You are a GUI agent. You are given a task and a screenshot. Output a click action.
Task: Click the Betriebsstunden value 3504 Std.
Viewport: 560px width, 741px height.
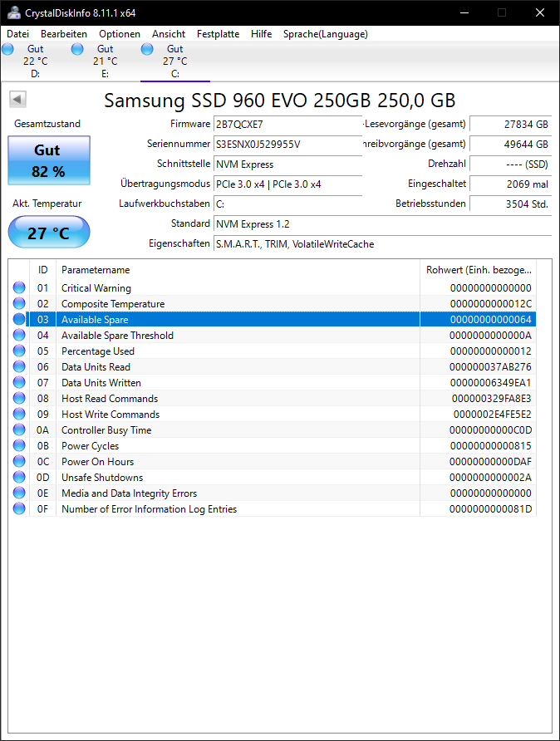(x=510, y=204)
